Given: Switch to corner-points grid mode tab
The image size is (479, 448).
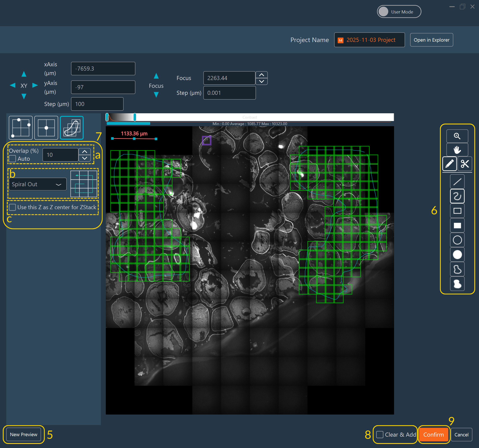Looking at the screenshot, I should (21, 128).
